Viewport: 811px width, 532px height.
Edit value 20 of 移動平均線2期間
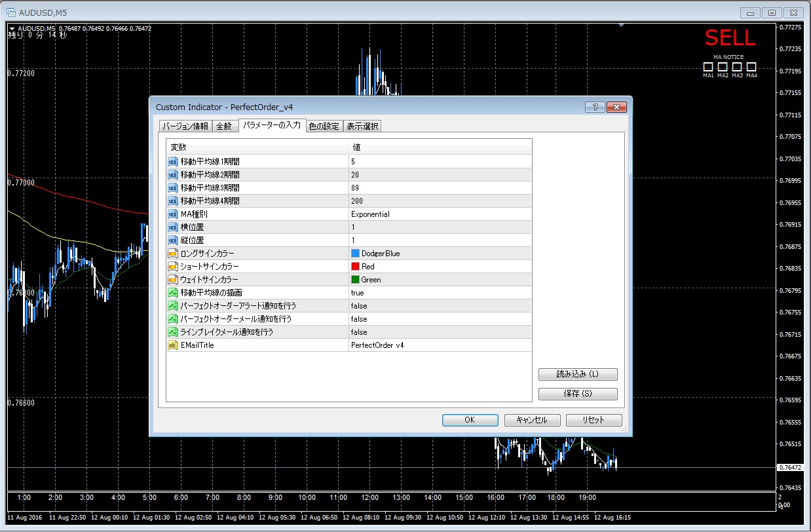440,174
